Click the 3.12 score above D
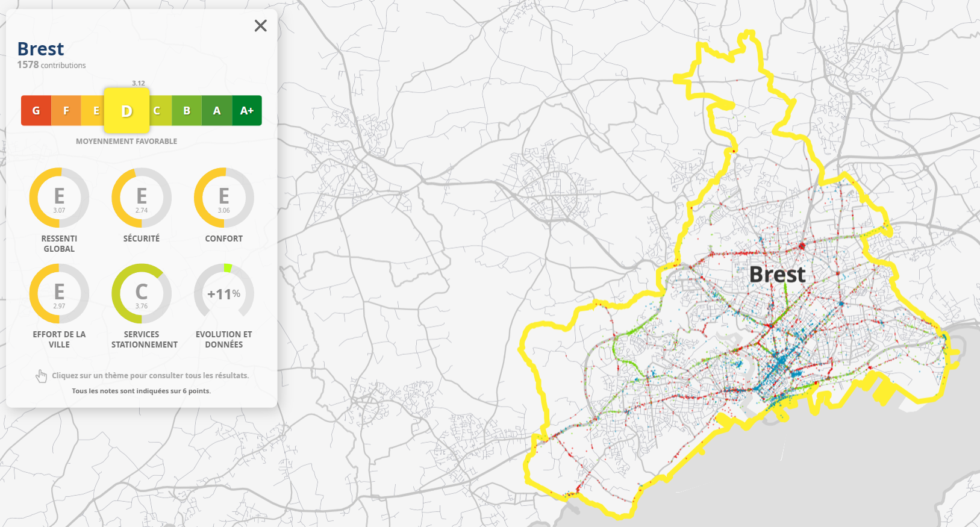The image size is (980, 527). [139, 83]
